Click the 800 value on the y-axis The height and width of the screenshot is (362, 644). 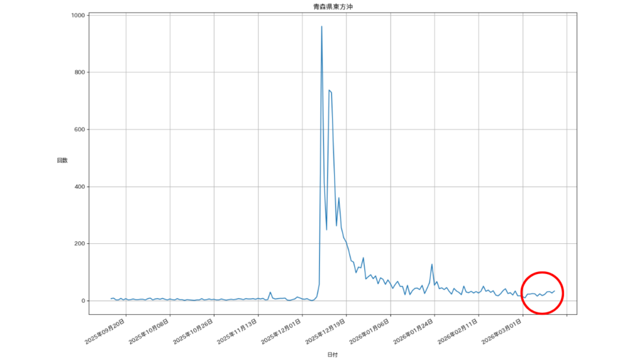79,73
